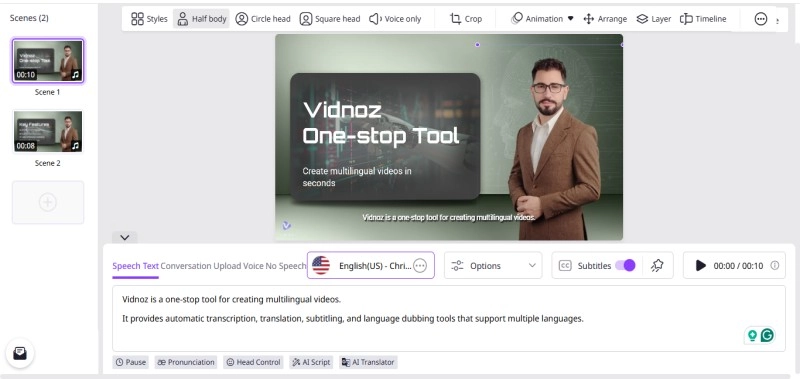The image size is (800, 379).
Task: Switch to the No Speech tab
Action: [285, 266]
